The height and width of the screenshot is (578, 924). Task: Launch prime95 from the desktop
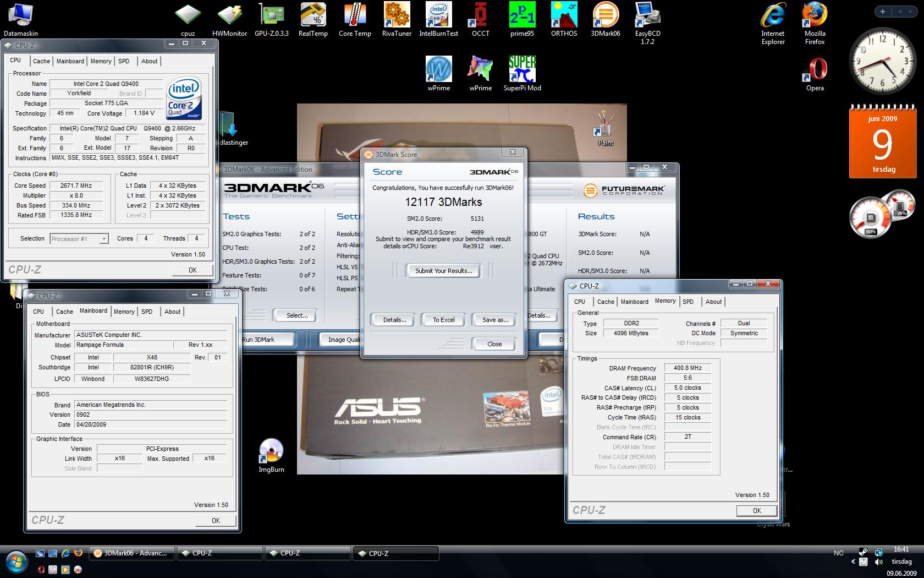(x=522, y=20)
